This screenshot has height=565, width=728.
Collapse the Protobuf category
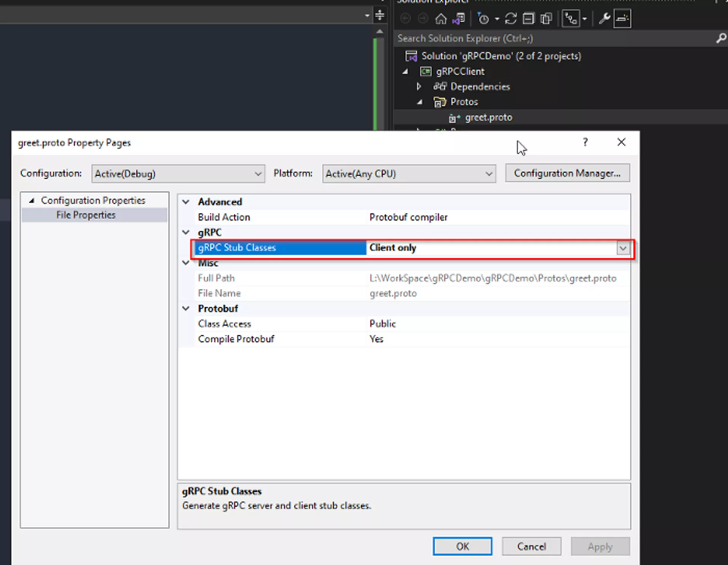[186, 308]
